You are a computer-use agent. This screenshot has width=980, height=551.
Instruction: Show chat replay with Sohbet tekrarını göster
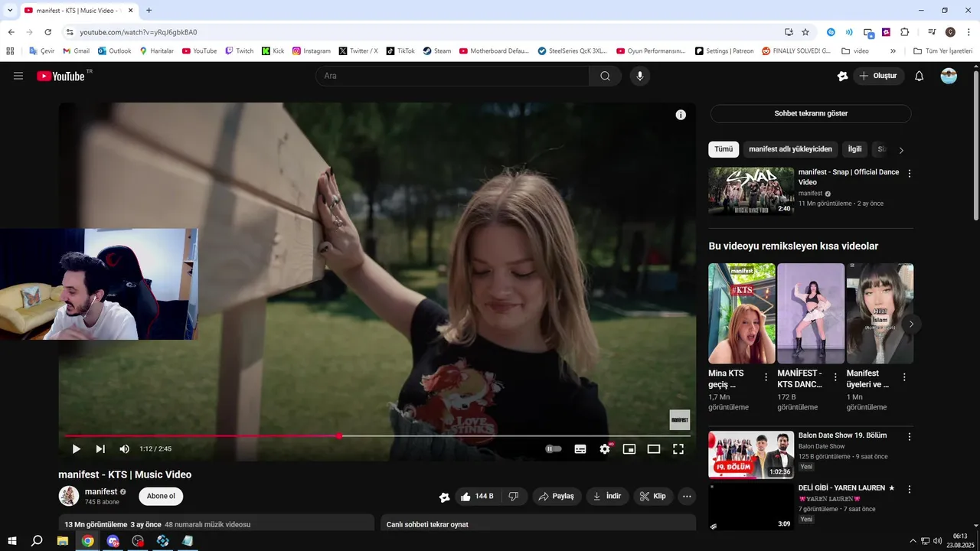point(811,113)
